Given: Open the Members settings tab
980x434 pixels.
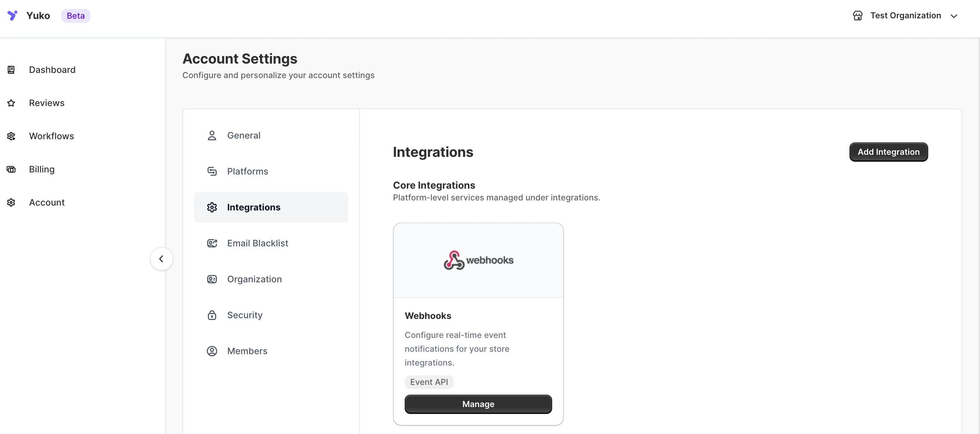Looking at the screenshot, I should 271,351.
